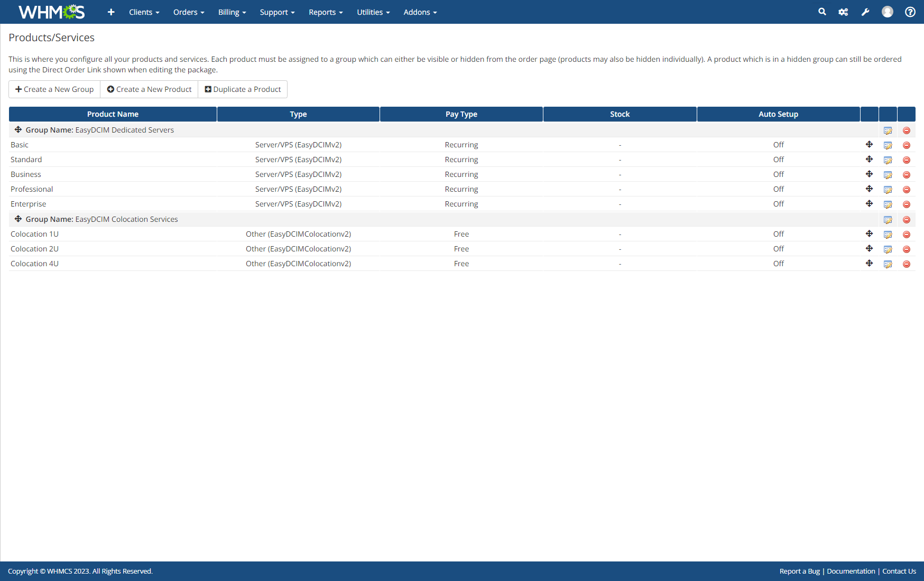Viewport: 924px width, 581px height.
Task: Delete the Colocation 2U product
Action: tap(907, 249)
